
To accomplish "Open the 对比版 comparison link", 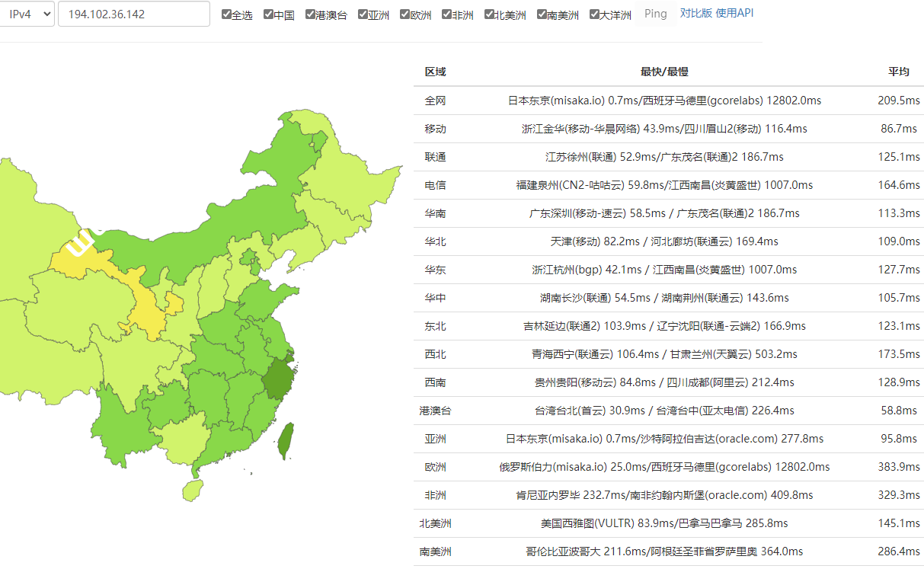I will (x=695, y=13).
